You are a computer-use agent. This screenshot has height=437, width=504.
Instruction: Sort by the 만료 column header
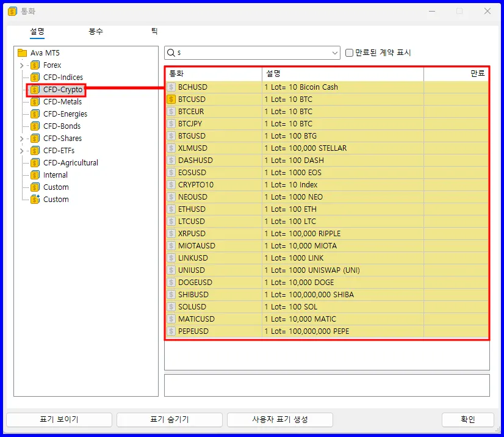click(x=456, y=74)
